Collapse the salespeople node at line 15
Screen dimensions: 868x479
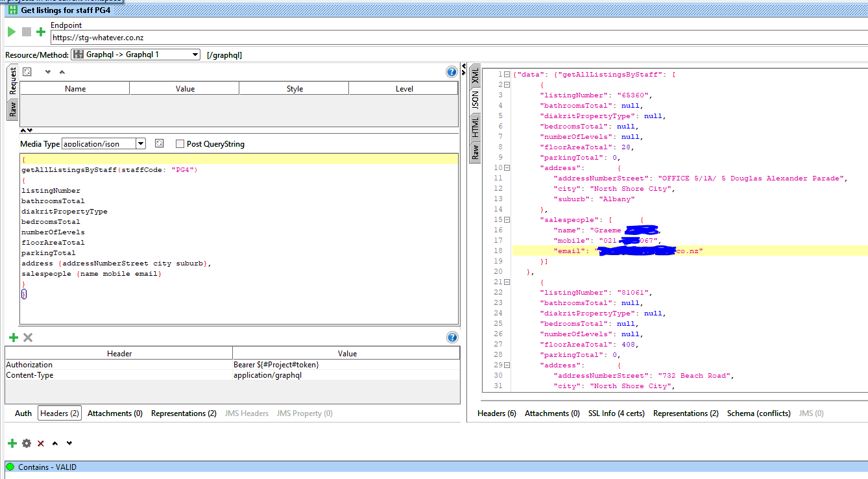pos(507,220)
